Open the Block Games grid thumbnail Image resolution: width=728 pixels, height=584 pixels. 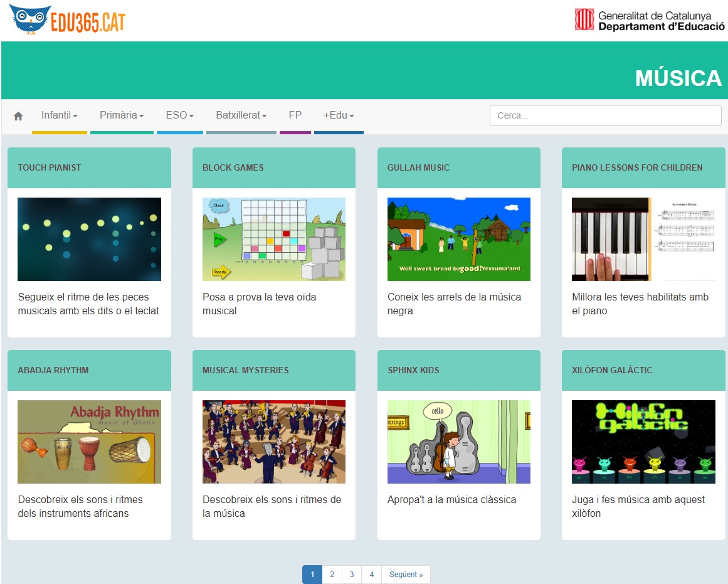[273, 239]
